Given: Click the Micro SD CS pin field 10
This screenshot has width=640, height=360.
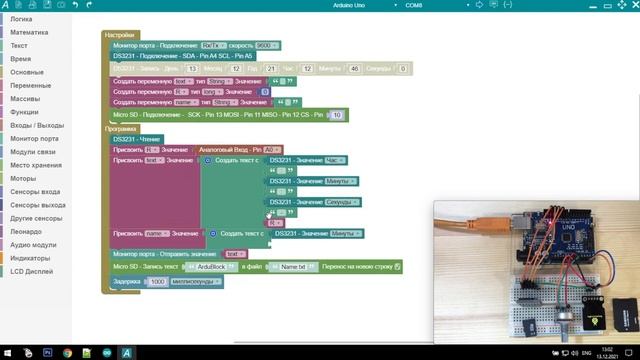Looking at the screenshot, I should click(337, 115).
